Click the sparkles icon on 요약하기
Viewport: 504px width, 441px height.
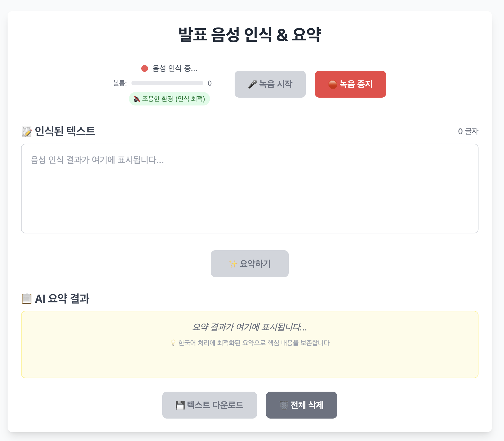(233, 264)
